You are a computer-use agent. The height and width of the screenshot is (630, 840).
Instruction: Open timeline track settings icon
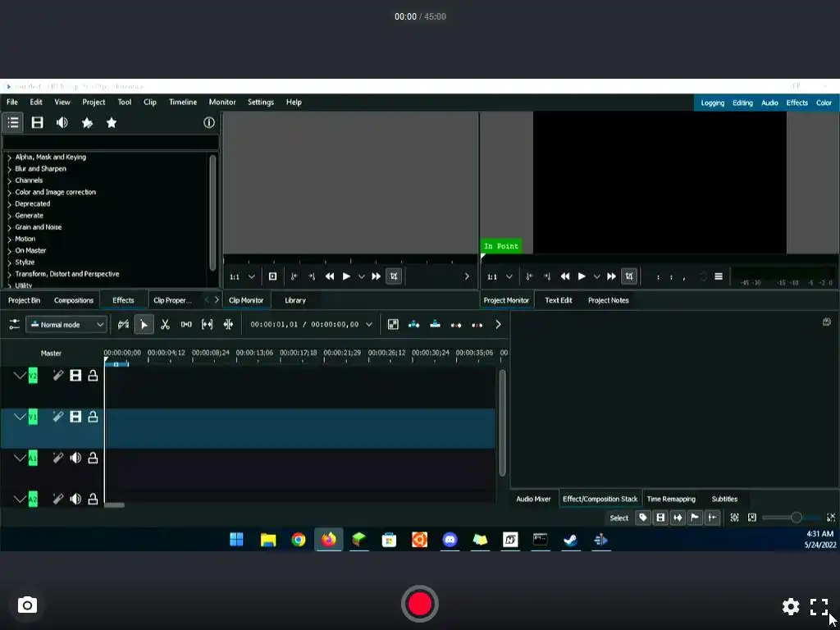(15, 325)
